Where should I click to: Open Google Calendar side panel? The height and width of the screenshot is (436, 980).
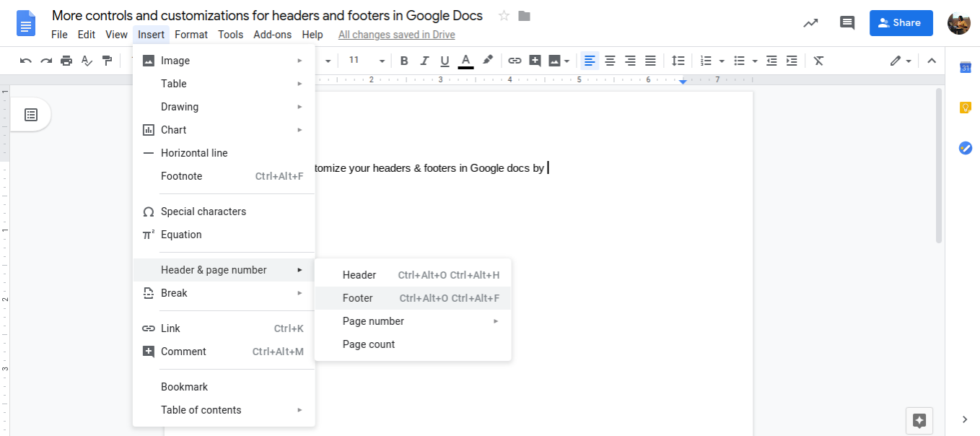click(x=965, y=67)
